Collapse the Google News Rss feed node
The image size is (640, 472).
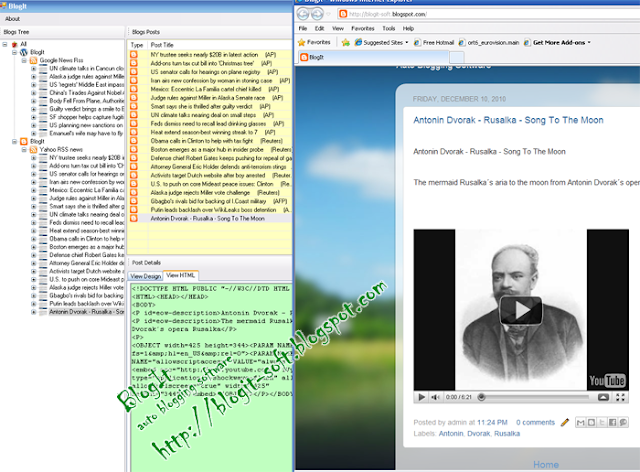click(24, 60)
